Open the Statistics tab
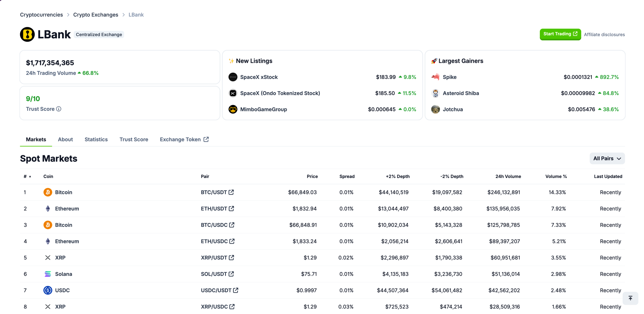The height and width of the screenshot is (314, 644). 96,140
